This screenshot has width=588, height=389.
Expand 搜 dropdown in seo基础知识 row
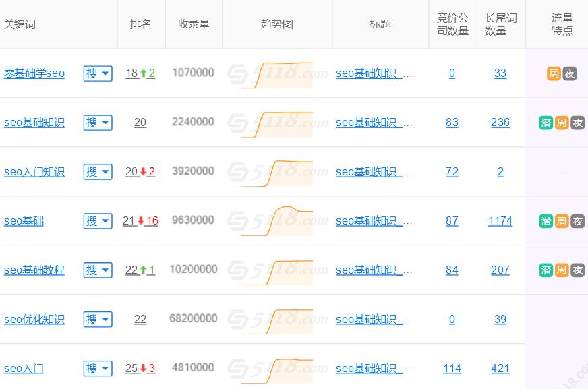[x=98, y=123]
